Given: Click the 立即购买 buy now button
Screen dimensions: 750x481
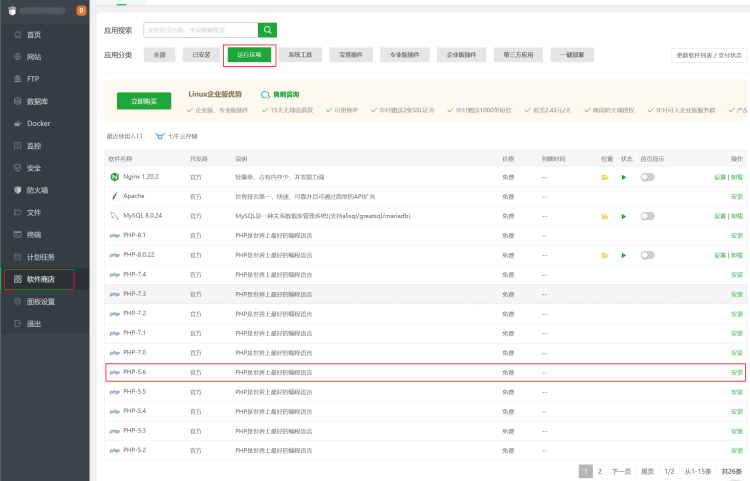Looking at the screenshot, I should 144,101.
